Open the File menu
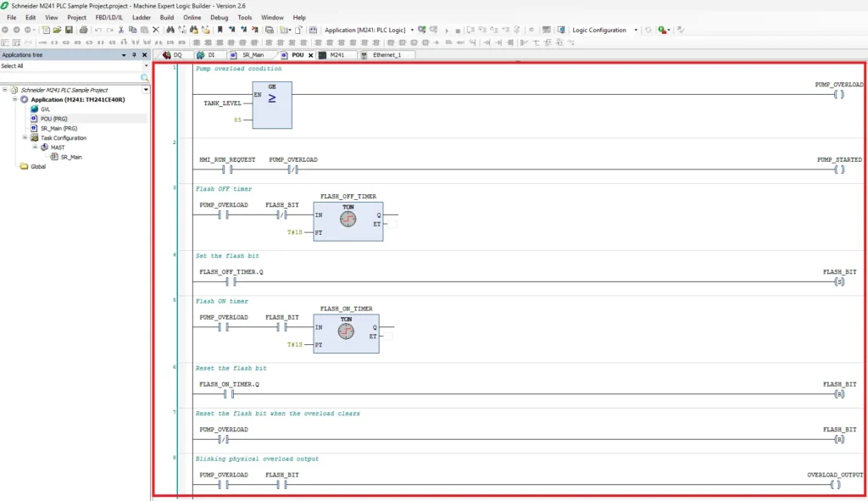The image size is (868, 501). pos(12,18)
